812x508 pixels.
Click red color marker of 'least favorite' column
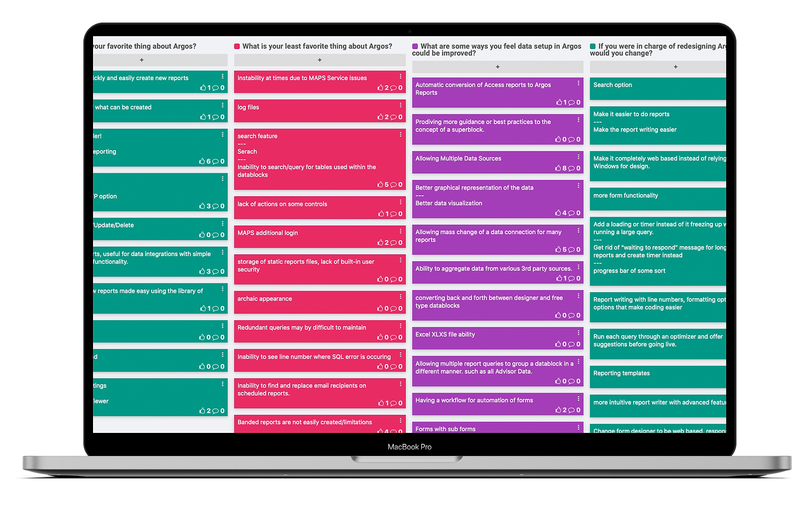pyautogui.click(x=237, y=46)
